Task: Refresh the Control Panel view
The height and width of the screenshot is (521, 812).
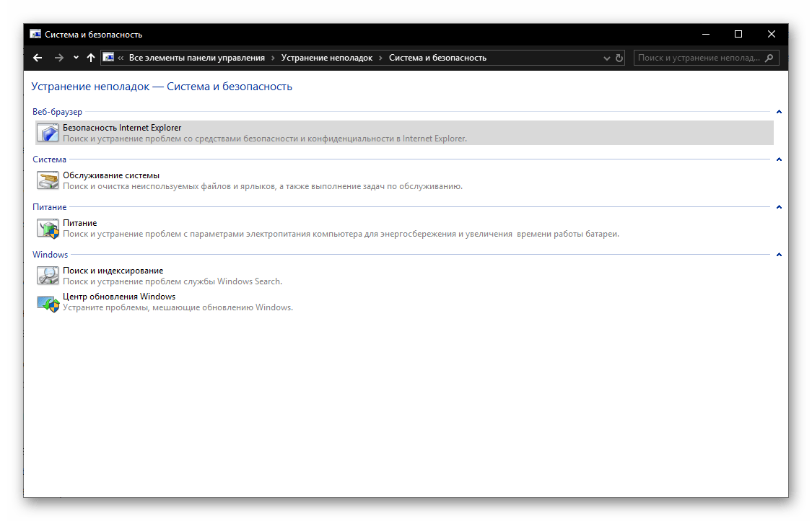Action: click(619, 58)
